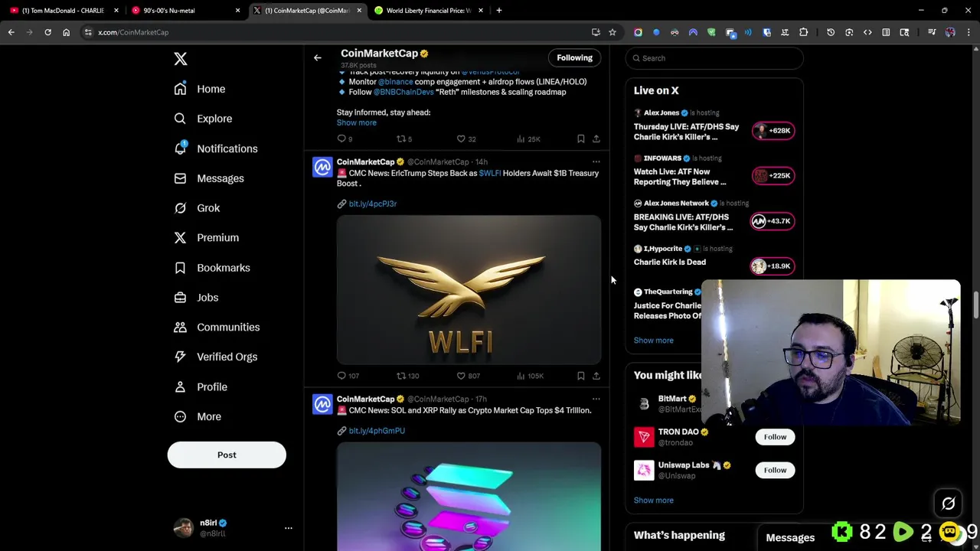Open a new browser tab
Image resolution: width=980 pixels, height=551 pixels.
point(498,11)
